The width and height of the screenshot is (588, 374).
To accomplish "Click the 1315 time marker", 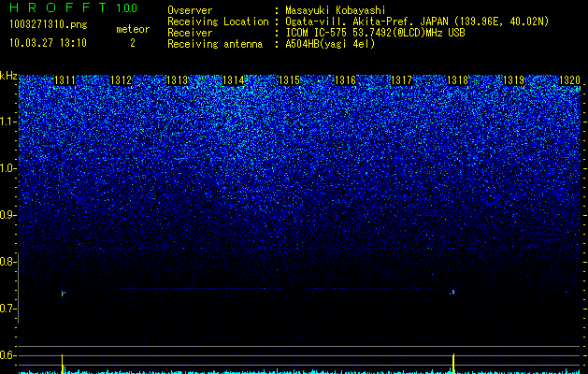I will [289, 80].
